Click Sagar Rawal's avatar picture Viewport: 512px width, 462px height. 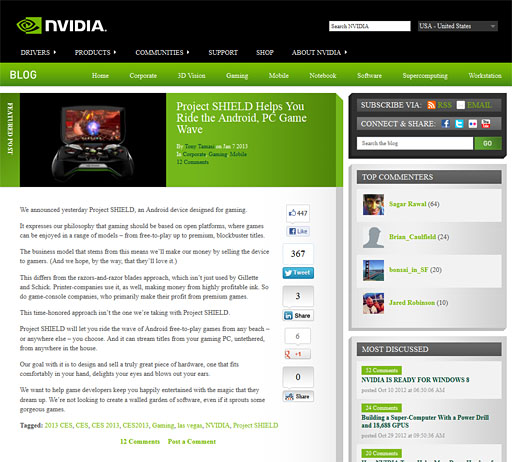pos(373,204)
